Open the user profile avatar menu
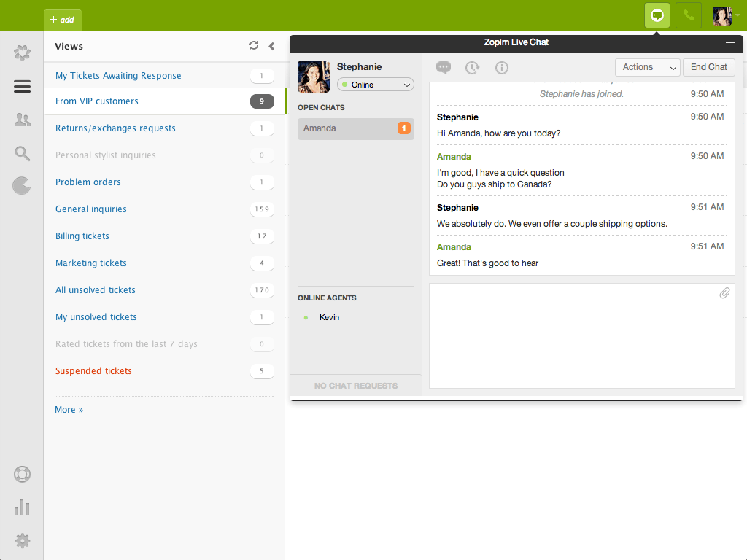The image size is (747, 560). click(724, 16)
